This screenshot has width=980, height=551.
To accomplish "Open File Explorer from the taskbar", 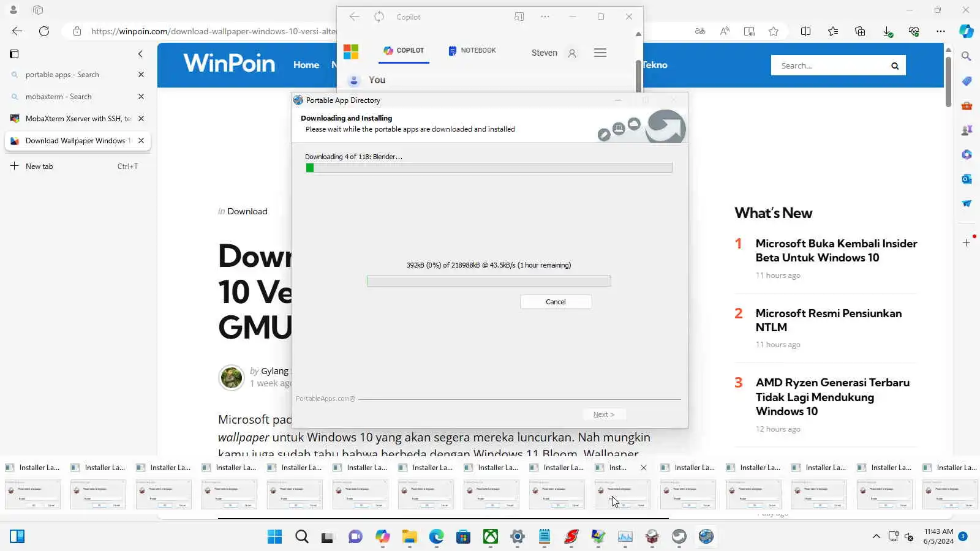I will click(x=410, y=537).
